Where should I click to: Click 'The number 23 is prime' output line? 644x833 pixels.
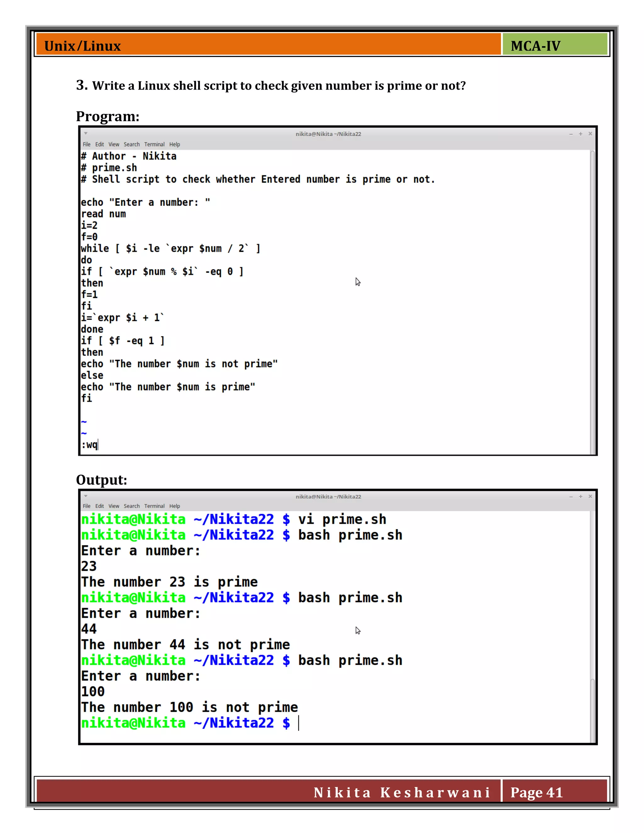[x=169, y=582]
